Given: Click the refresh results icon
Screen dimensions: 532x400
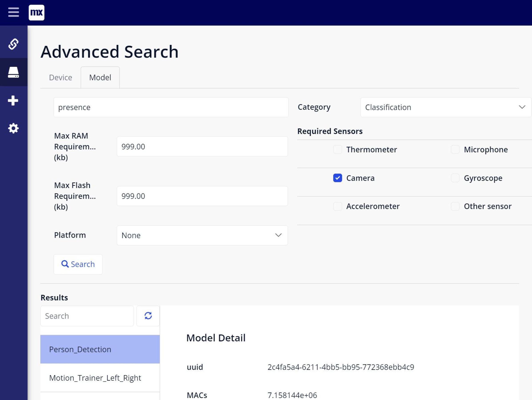Looking at the screenshot, I should [148, 316].
